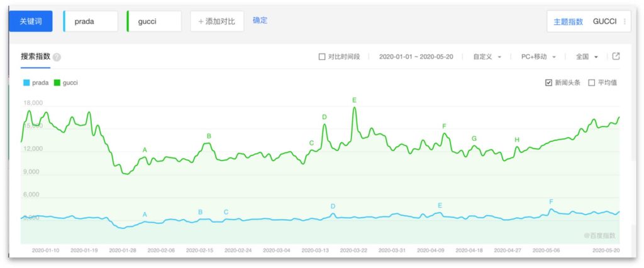Open the help icon next to 搜索指数
This screenshot has height=268, width=644.
tap(57, 57)
